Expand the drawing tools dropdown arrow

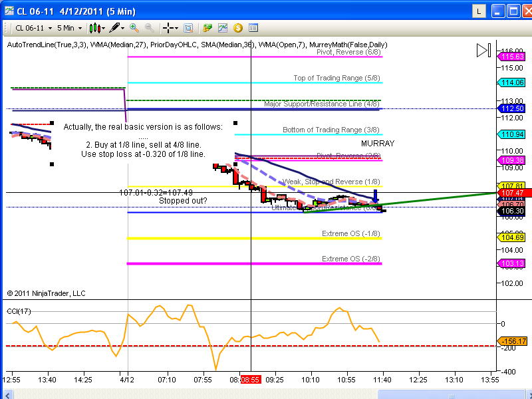(123, 29)
